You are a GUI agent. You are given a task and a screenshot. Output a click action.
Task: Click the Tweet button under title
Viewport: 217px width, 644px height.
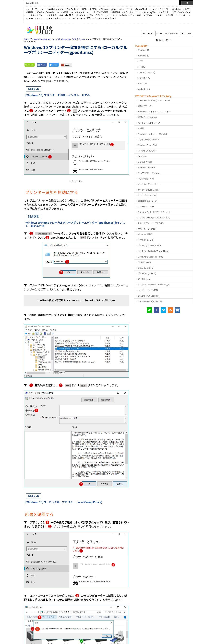click(54, 65)
